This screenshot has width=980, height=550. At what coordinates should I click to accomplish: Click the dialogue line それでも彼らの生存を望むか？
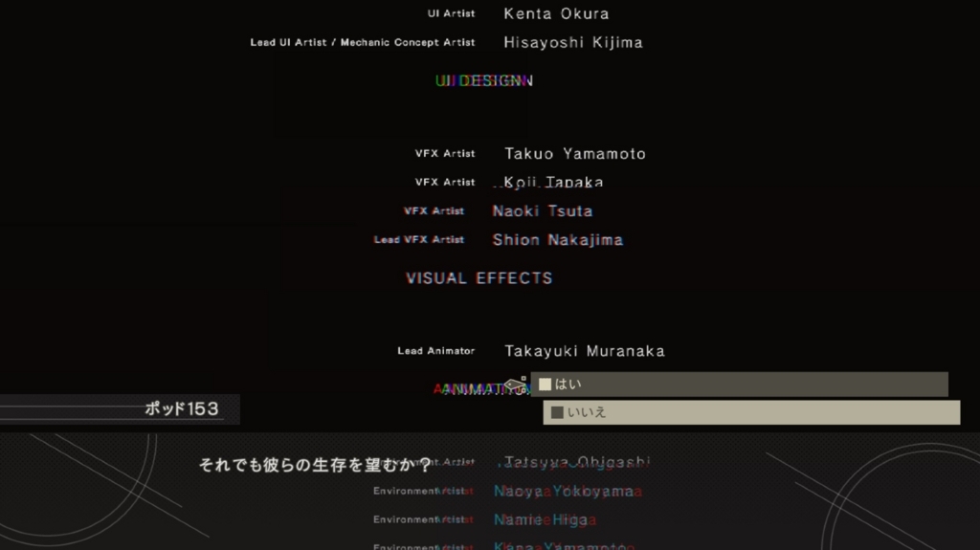point(315,465)
